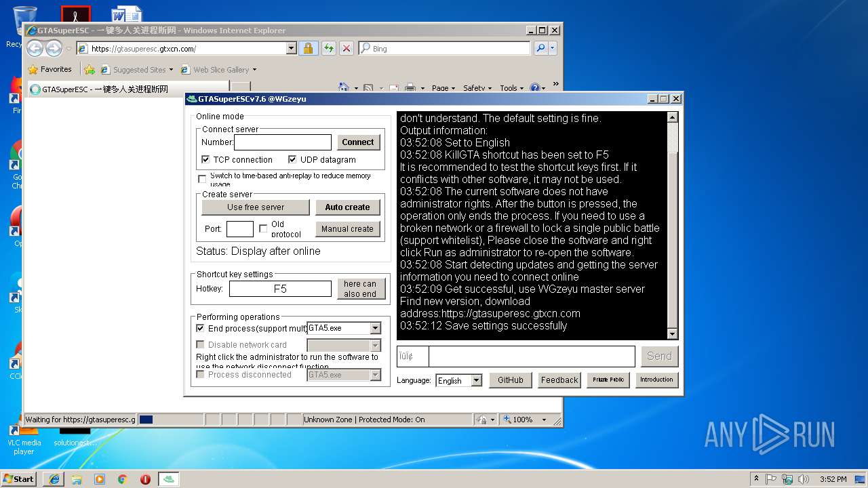Click Use free server button
Screen dimensions: 868x488
pyautogui.click(x=256, y=207)
